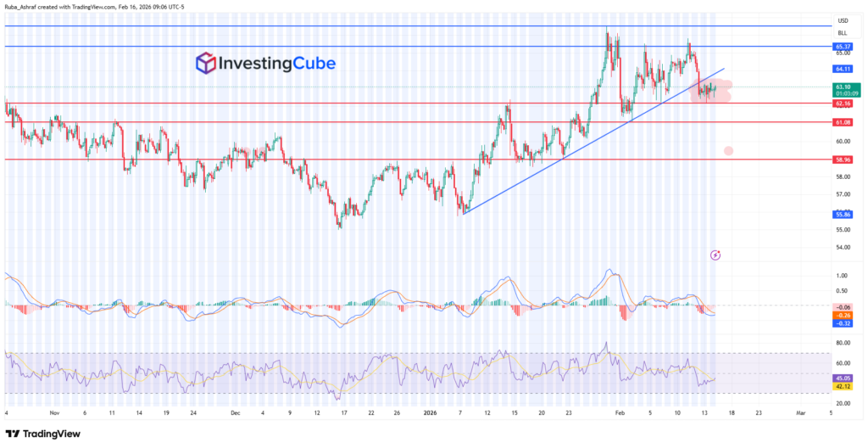The image size is (868, 448).
Task: Select the orange -0.26 MACD signal value
Action: pos(843,315)
